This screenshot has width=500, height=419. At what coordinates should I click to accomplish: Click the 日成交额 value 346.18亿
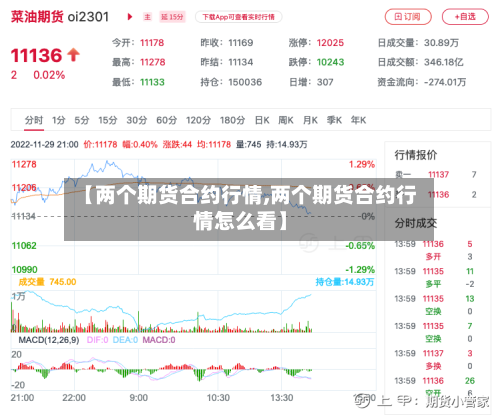click(444, 62)
